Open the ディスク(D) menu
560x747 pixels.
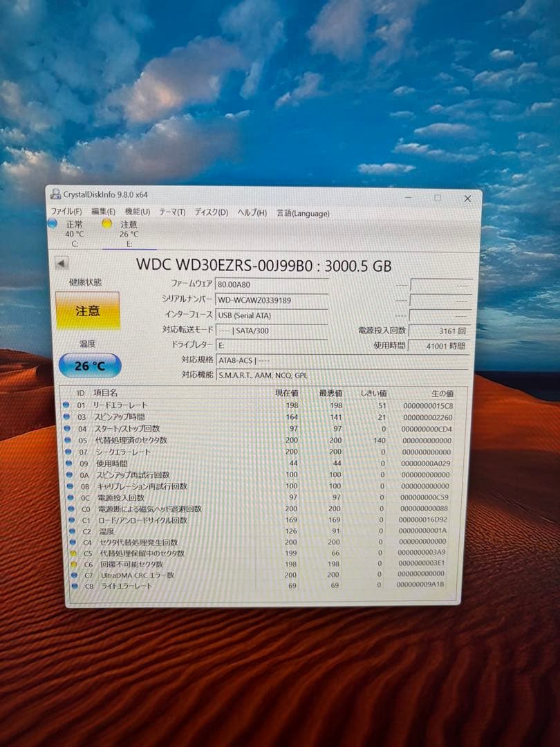tap(211, 212)
